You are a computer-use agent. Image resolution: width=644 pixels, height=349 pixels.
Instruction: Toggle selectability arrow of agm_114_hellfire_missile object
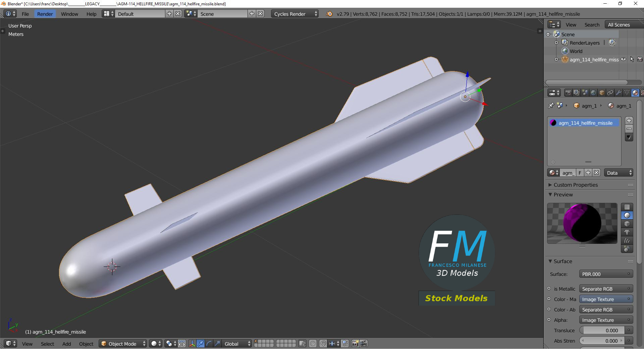coord(632,59)
